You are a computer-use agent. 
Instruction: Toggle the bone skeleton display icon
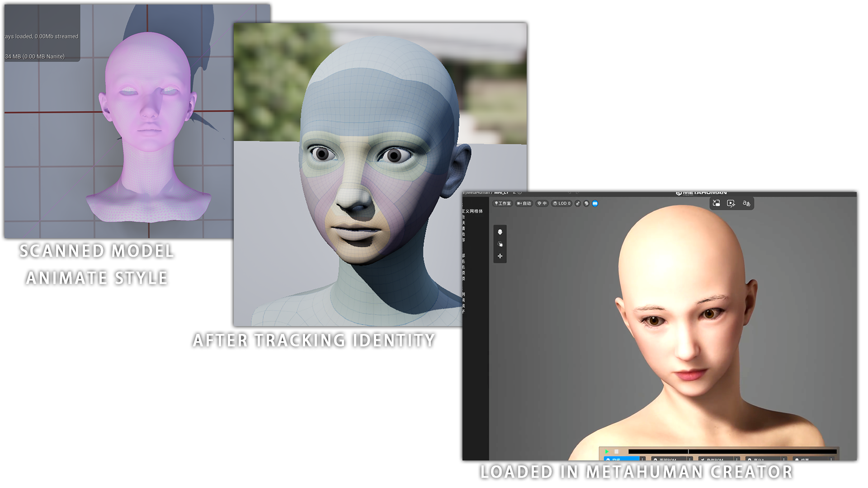point(578,203)
